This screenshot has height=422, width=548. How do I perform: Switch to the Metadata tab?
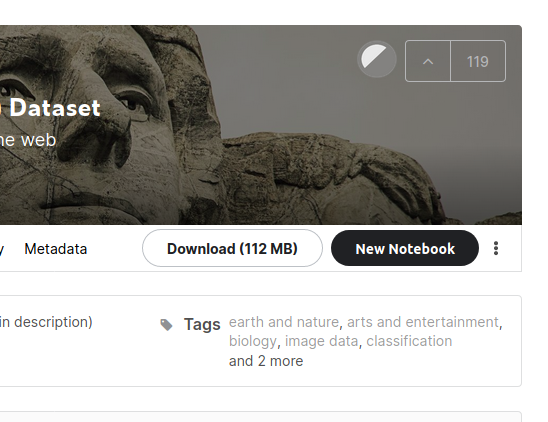[x=56, y=249]
